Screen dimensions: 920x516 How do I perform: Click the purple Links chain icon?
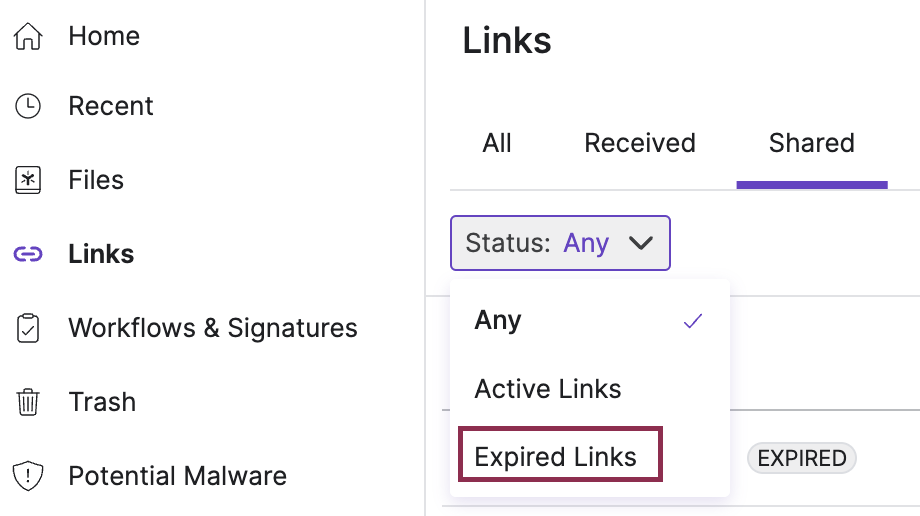(28, 254)
